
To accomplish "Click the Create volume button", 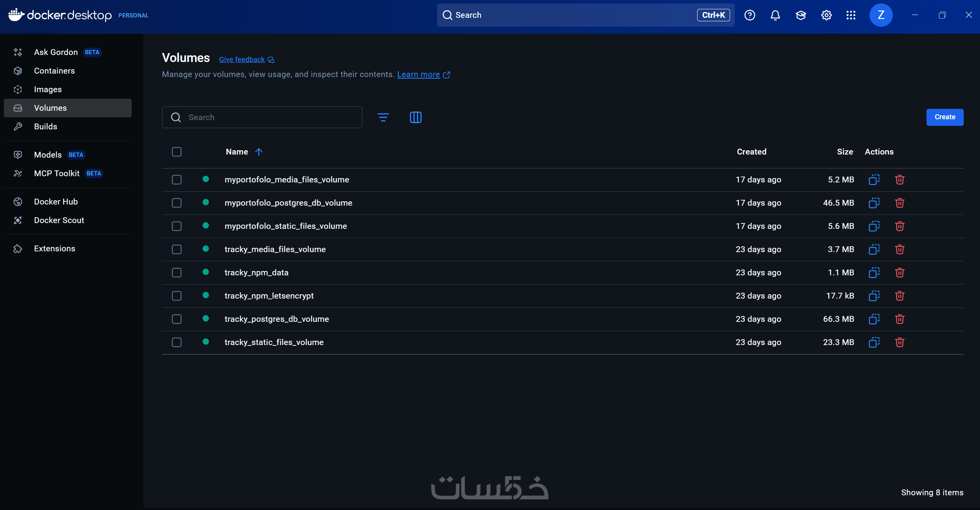I will 944,117.
